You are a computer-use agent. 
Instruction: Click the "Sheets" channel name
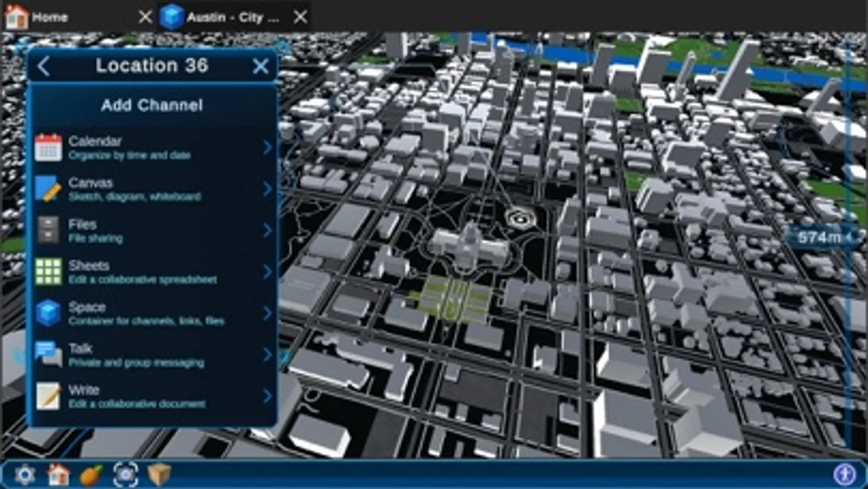pos(89,265)
